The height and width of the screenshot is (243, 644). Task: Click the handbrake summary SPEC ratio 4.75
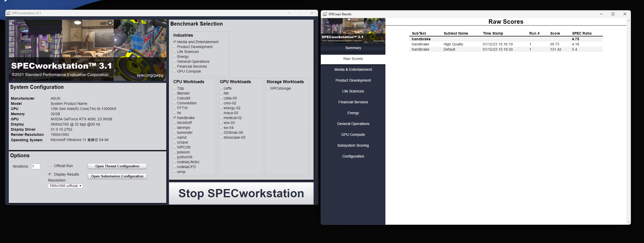coord(575,39)
